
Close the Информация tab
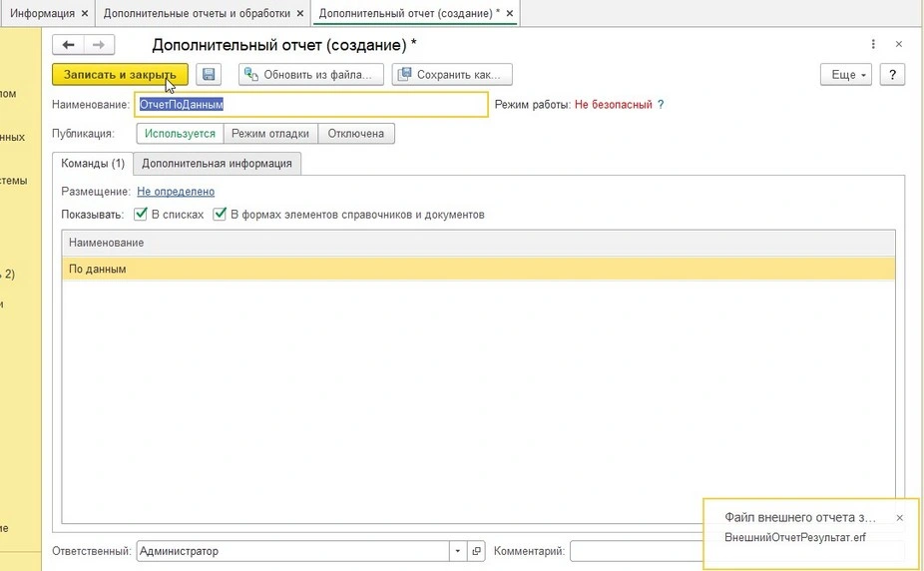pos(84,13)
